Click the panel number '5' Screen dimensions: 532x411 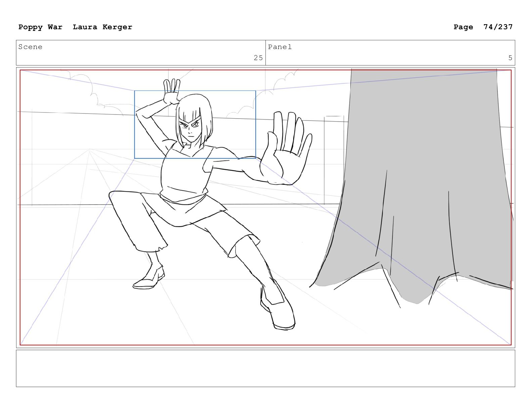coord(510,58)
